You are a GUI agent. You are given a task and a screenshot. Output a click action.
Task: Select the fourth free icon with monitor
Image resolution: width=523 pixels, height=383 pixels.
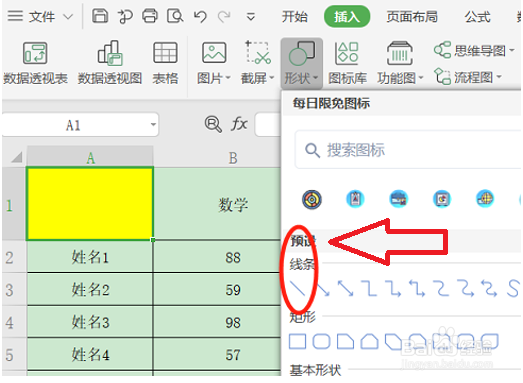click(442, 200)
